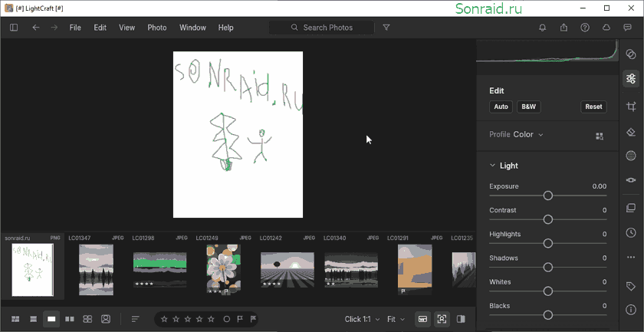Select the LC01347 thumbnail
The image size is (644, 332).
tap(96, 270)
